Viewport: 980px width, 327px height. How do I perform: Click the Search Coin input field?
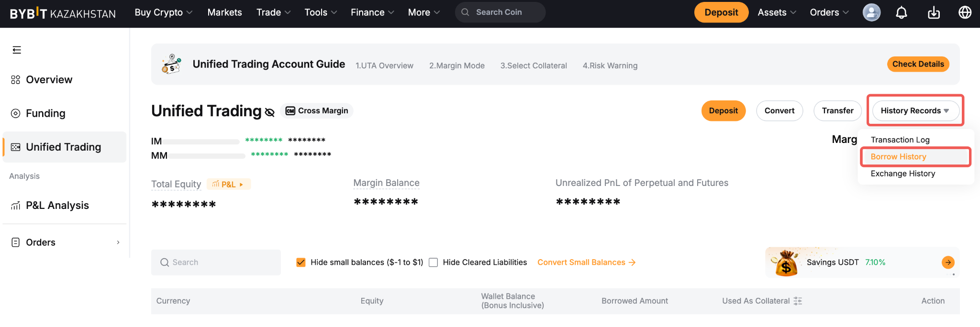point(500,12)
